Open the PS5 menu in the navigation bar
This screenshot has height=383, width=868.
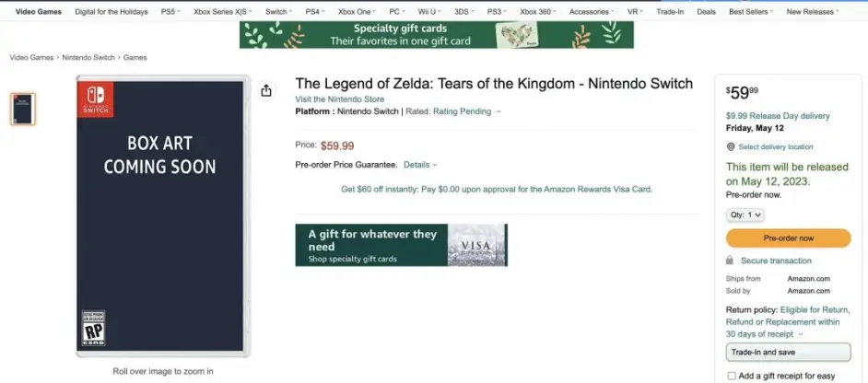click(x=170, y=12)
